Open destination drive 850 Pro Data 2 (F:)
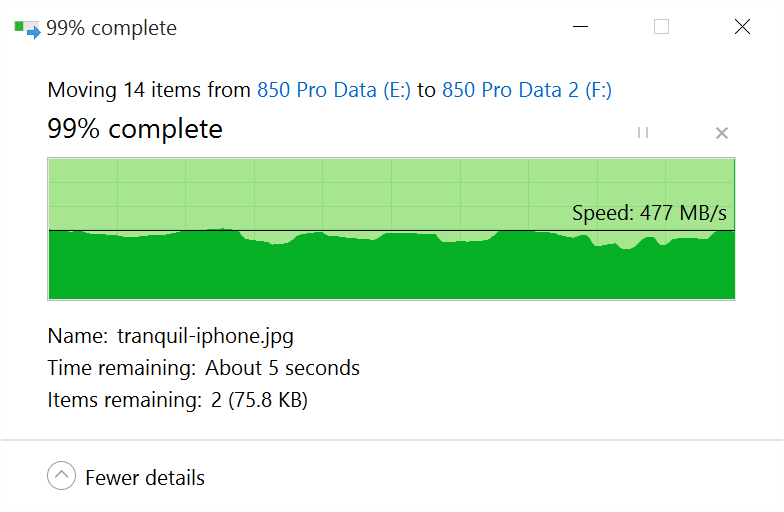Screen dimensions: 784x512 (x=526, y=90)
